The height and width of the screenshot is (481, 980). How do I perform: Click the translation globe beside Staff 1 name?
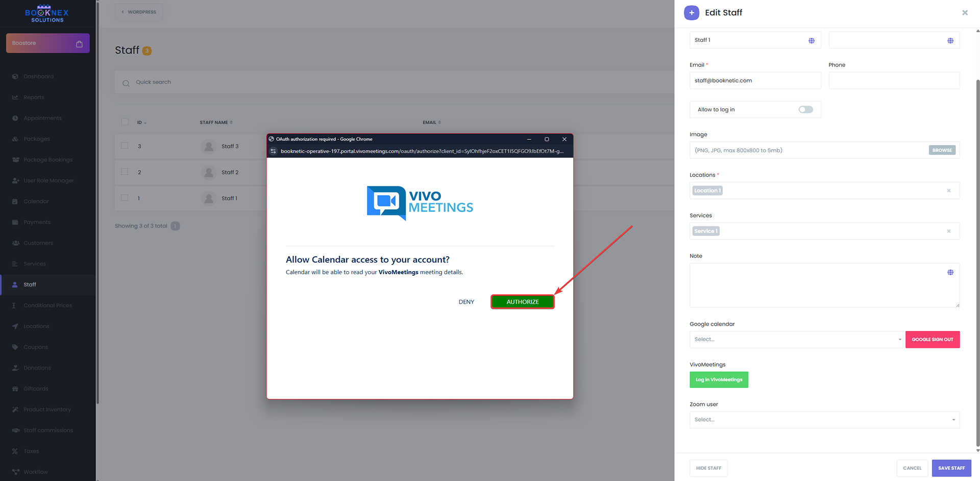click(x=812, y=40)
